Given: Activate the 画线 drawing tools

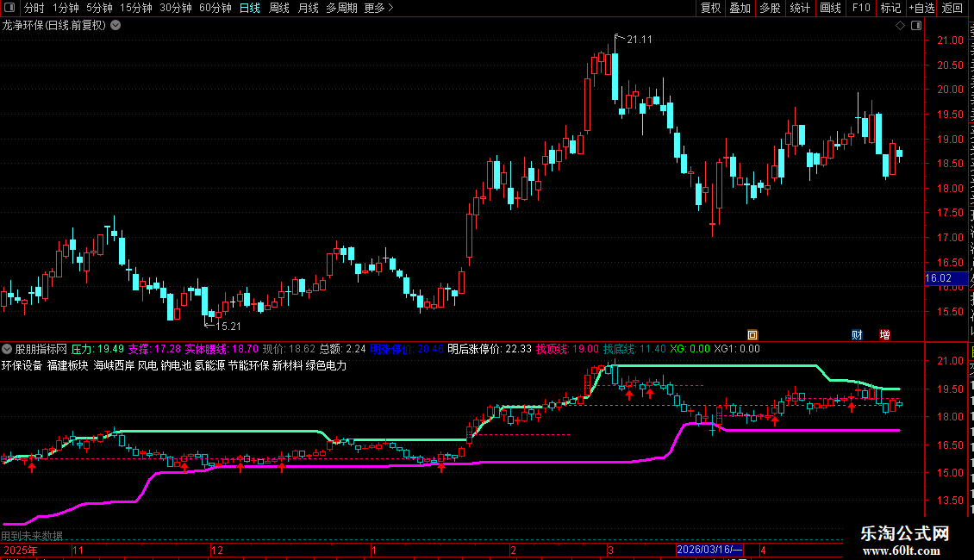Looking at the screenshot, I should pyautogui.click(x=831, y=8).
